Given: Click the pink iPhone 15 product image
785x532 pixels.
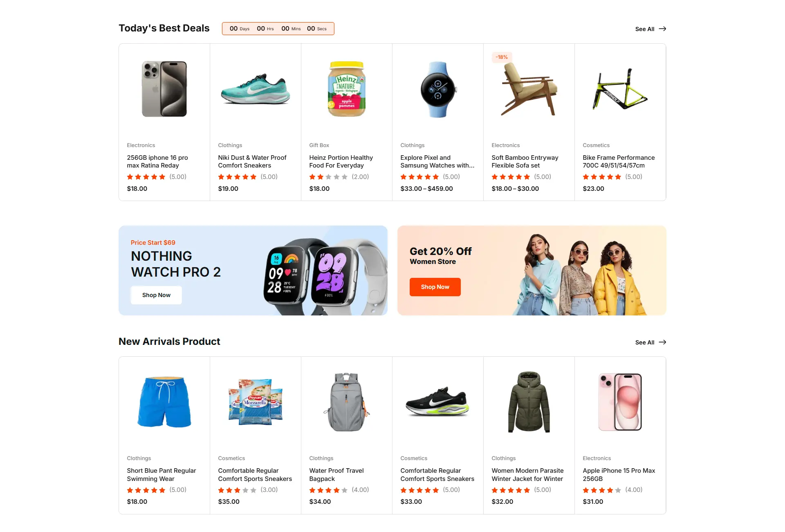Looking at the screenshot, I should tap(620, 402).
